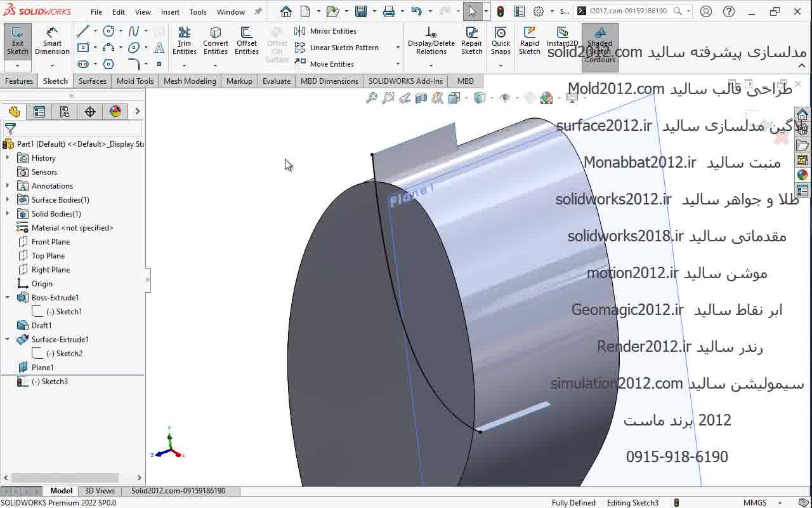Image resolution: width=812 pixels, height=508 pixels.
Task: Open the Linear Sketch Pattern dropdown arrow
Action: point(398,48)
